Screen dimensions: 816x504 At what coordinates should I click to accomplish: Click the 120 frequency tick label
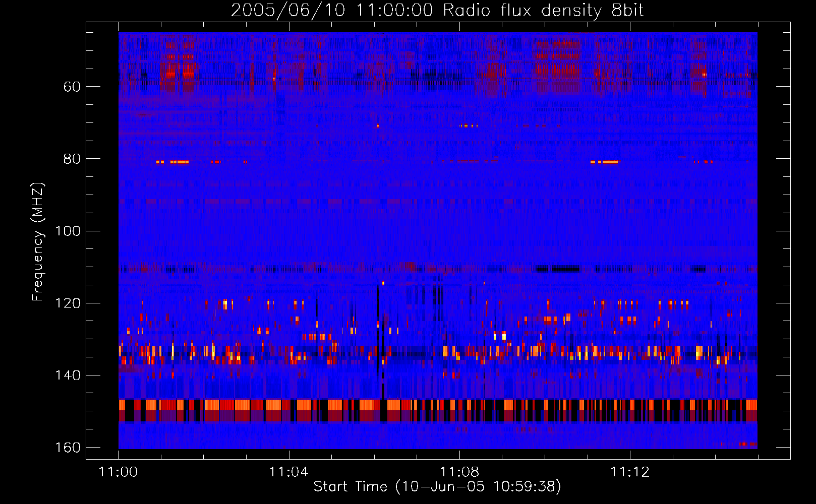tap(67, 303)
